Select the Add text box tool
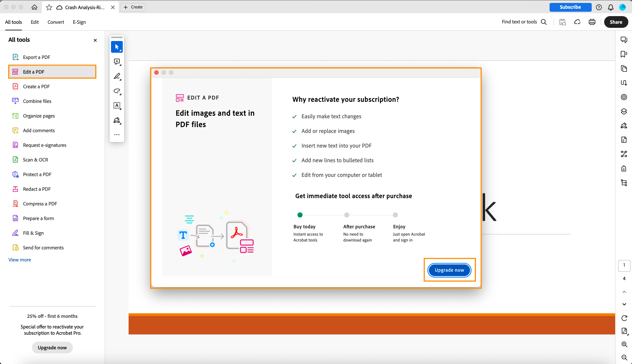Image resolution: width=632 pixels, height=364 pixels. point(117,105)
